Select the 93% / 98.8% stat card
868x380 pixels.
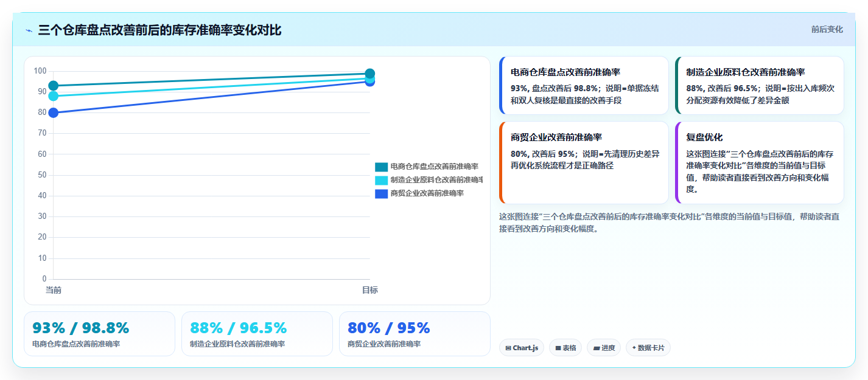click(99, 334)
